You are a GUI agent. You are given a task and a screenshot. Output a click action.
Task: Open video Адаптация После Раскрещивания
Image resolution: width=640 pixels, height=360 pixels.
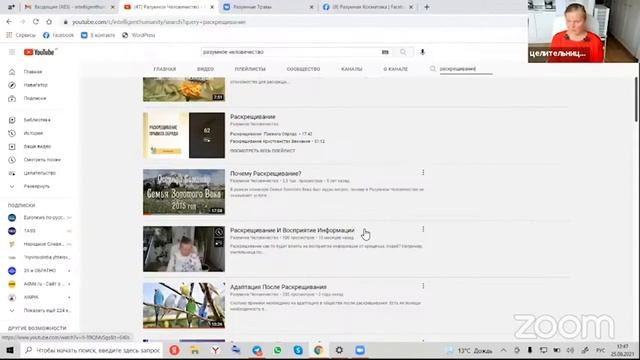click(278, 287)
